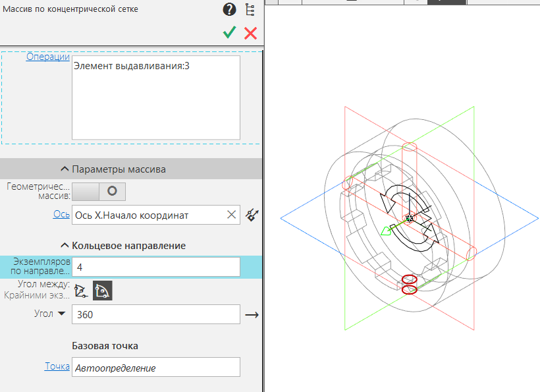Open the help question mark icon
This screenshot has height=392, width=540.
point(229,10)
